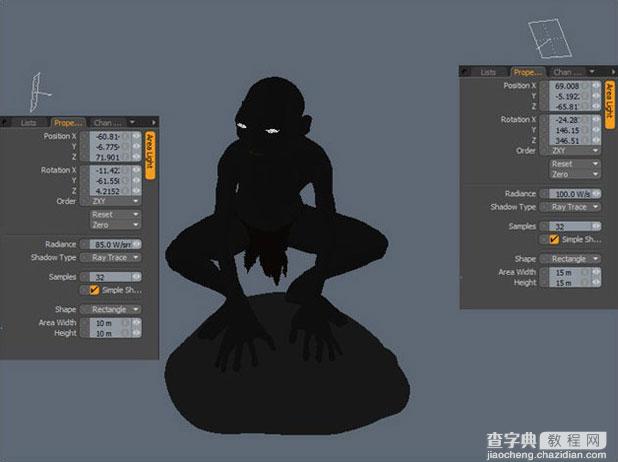Click right panel's expand arrow icon
This screenshot has height=462, width=618.
[613, 72]
